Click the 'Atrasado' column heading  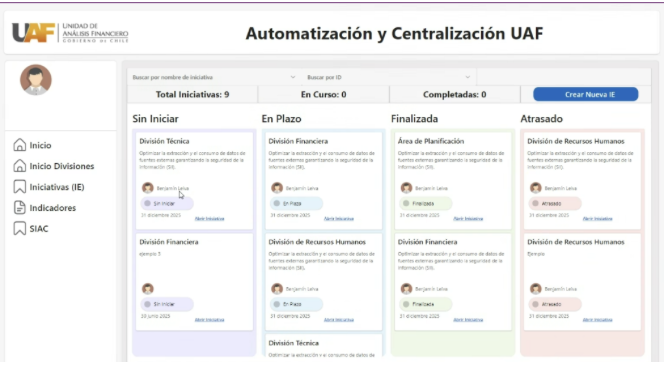click(541, 119)
